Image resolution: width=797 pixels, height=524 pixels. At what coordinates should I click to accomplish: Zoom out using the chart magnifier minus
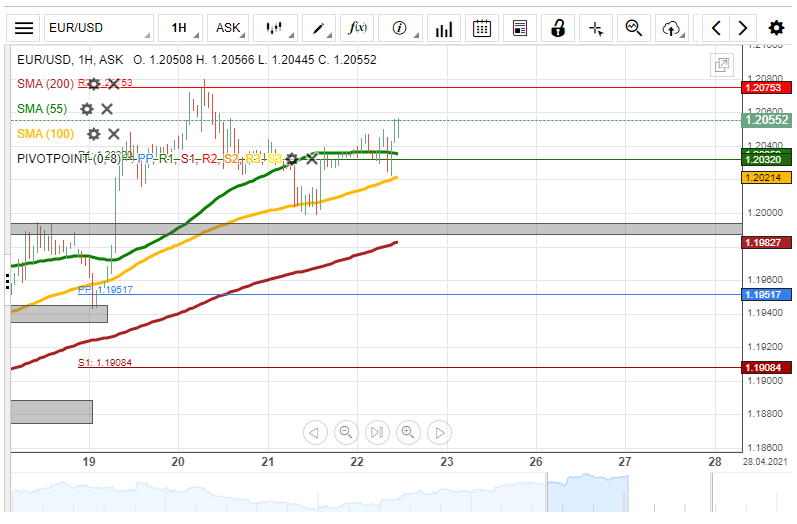tap(345, 432)
